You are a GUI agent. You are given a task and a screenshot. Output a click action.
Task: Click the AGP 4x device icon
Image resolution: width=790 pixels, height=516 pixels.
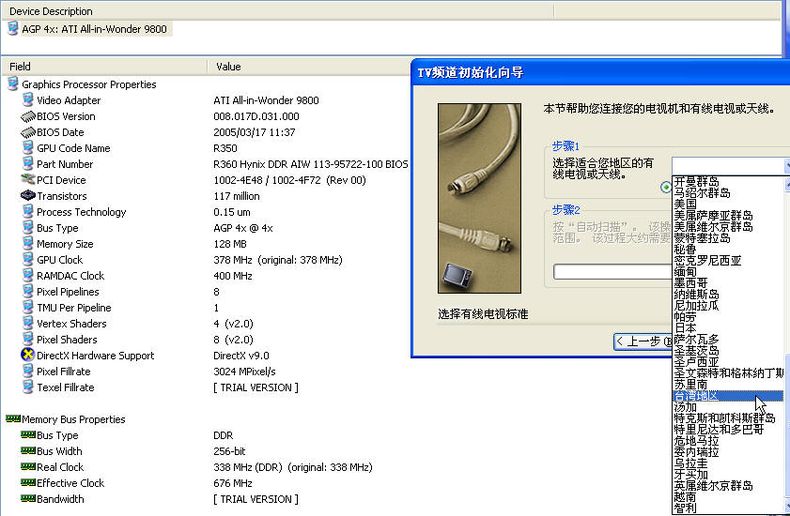coord(13,29)
